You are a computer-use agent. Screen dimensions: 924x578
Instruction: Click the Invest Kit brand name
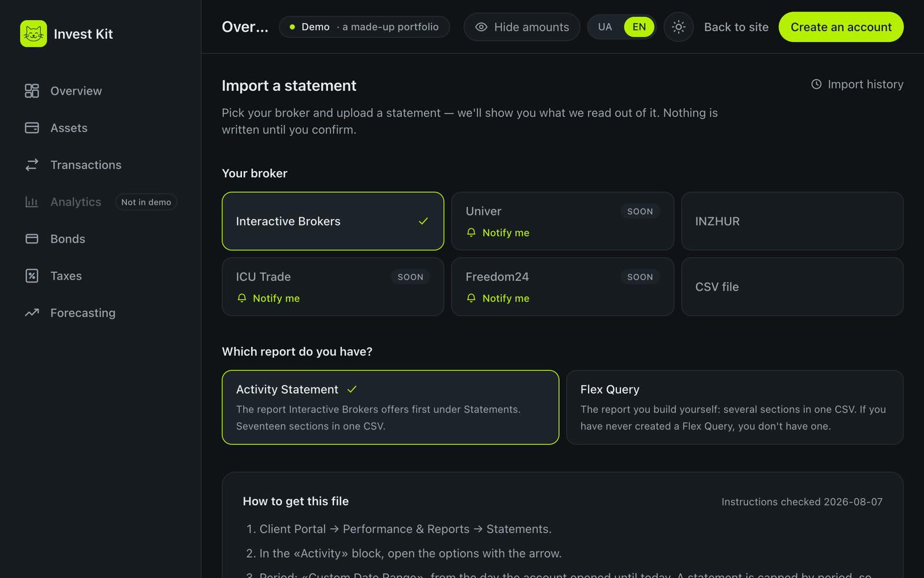coord(83,34)
